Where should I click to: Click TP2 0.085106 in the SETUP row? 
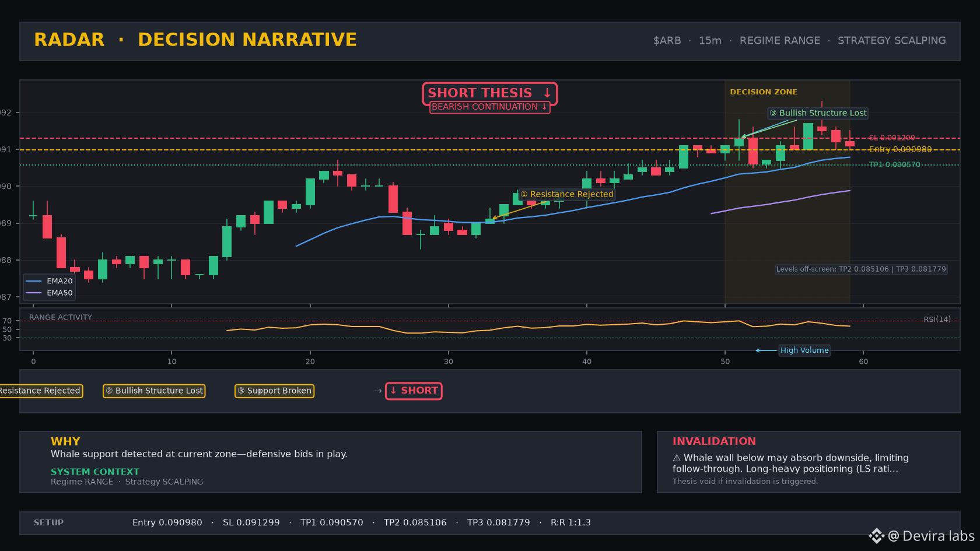(x=415, y=523)
